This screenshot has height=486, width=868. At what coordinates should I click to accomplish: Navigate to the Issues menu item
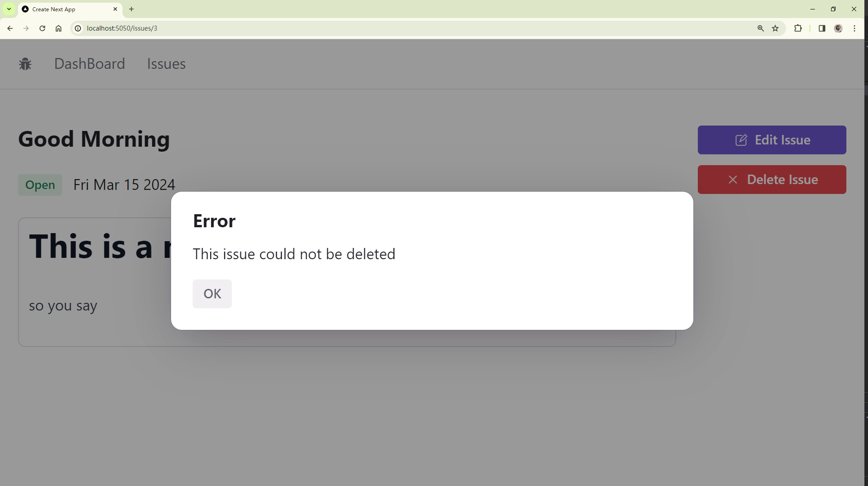click(x=166, y=64)
